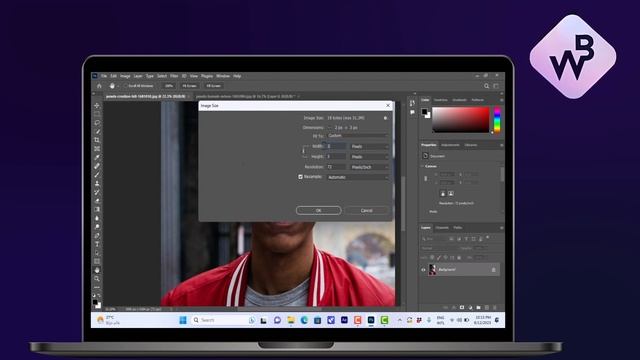Image resolution: width=640 pixels, height=360 pixels.
Task: Open the Filter menu
Action: (174, 76)
